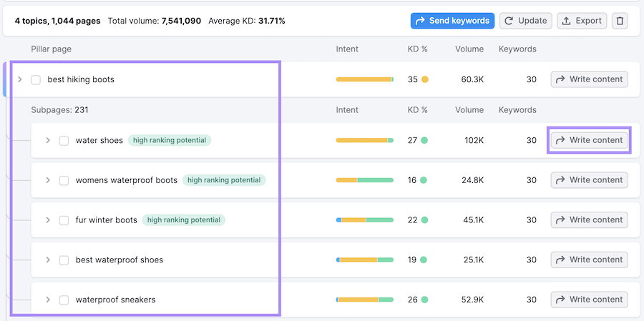
Task: Click green KD indicator for womens waterproof boots
Action: tap(425, 180)
